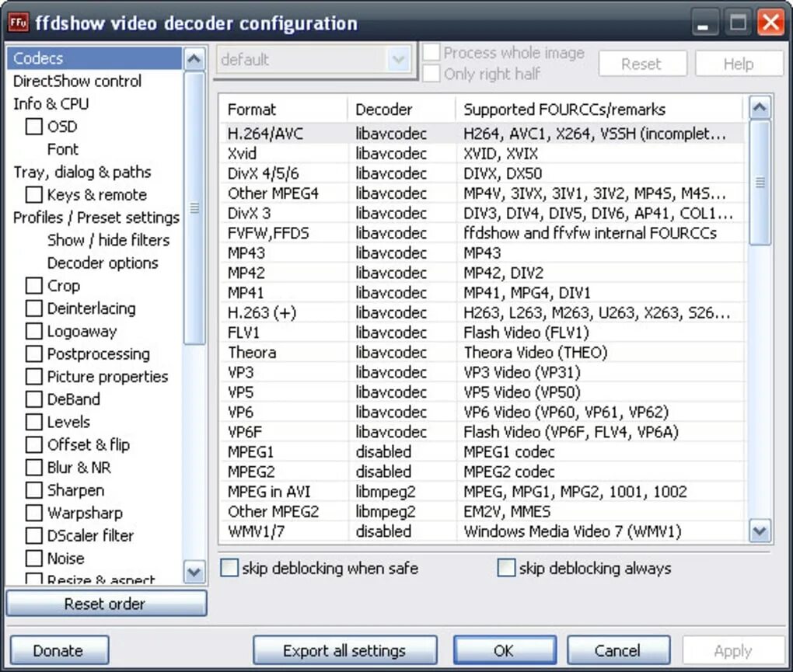Click the ffdshow icon in the title bar
This screenshot has height=672, width=793.
tap(18, 23)
